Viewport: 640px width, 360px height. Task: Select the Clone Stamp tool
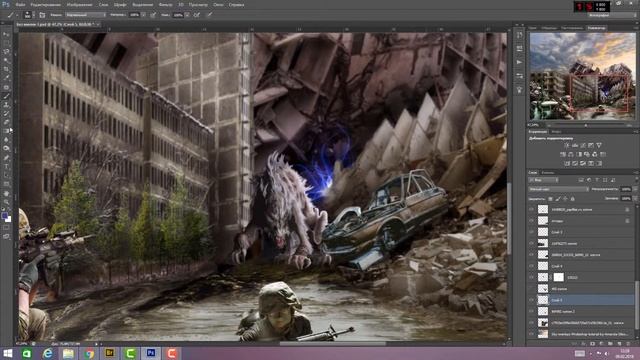point(6,105)
